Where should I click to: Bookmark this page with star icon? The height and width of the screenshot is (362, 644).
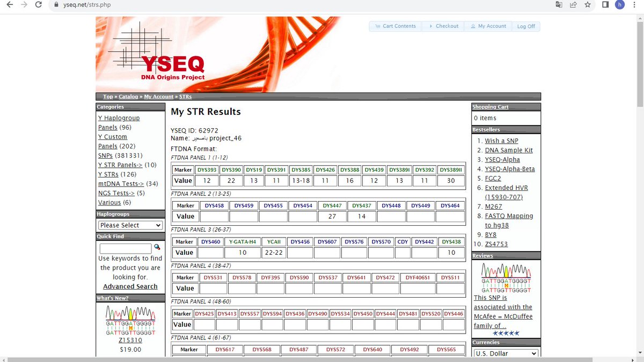(x=588, y=5)
